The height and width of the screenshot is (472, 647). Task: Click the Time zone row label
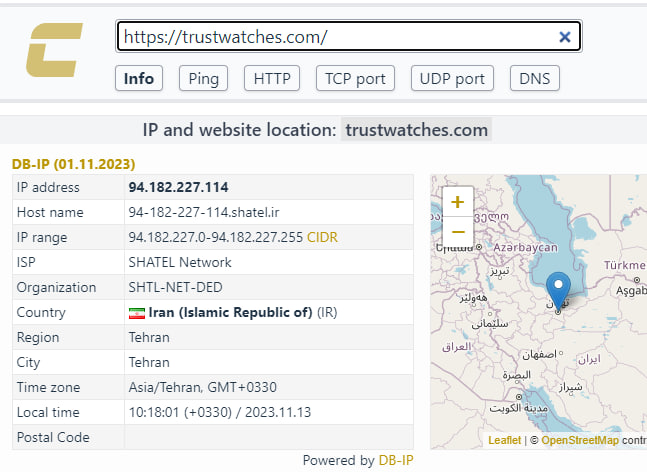pos(48,387)
